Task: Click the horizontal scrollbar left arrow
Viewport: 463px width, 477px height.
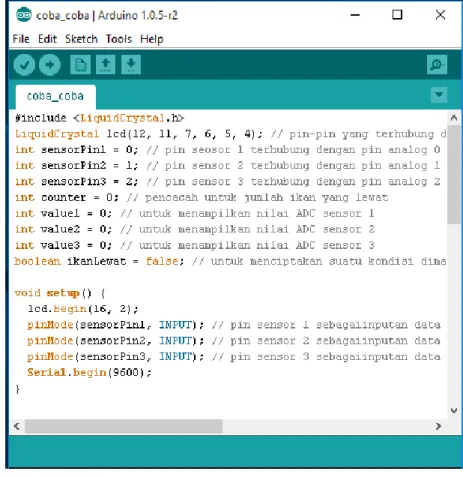Action: click(17, 426)
